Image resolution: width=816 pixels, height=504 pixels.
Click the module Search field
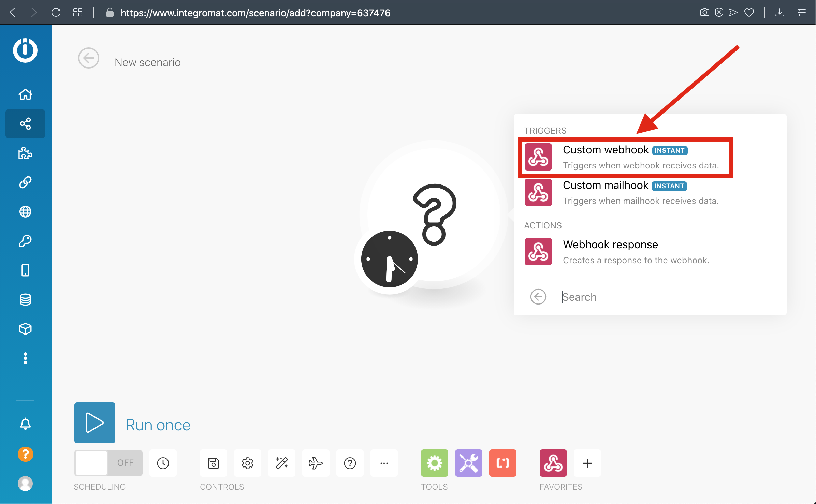648,297
